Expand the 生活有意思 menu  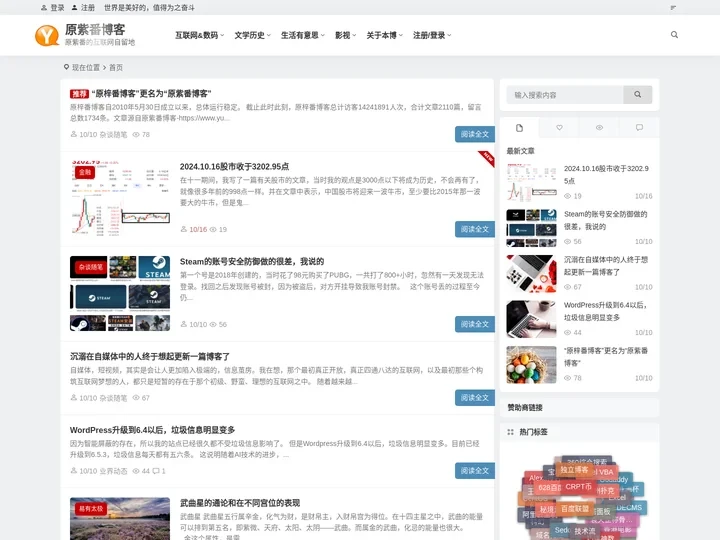point(303,35)
